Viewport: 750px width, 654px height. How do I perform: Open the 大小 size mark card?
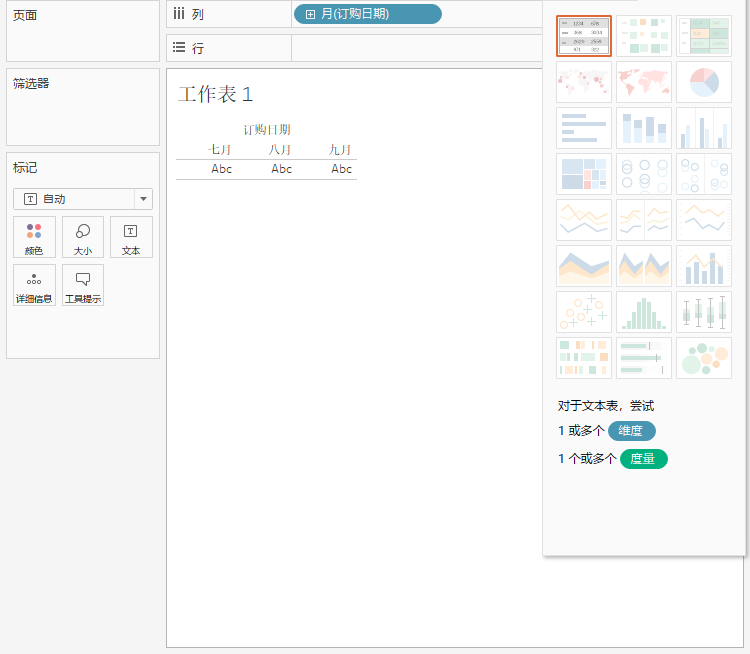click(83, 237)
